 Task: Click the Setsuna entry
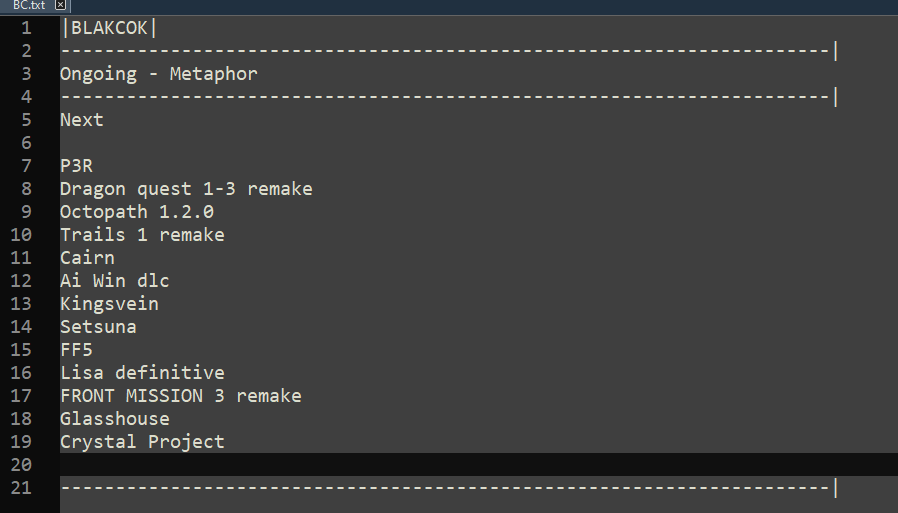99,327
